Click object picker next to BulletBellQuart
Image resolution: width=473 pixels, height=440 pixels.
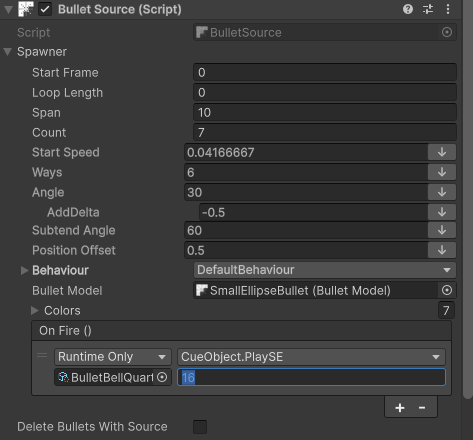click(162, 377)
